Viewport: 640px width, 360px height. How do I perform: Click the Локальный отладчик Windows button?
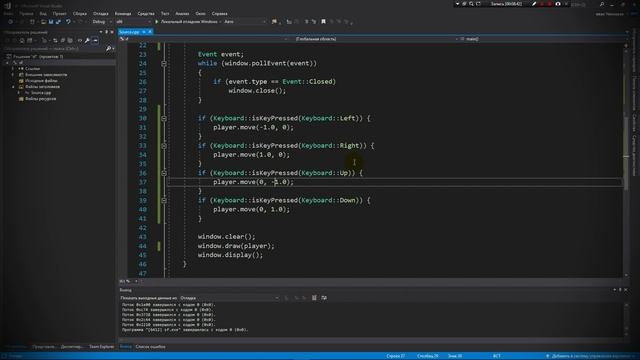tap(189, 22)
